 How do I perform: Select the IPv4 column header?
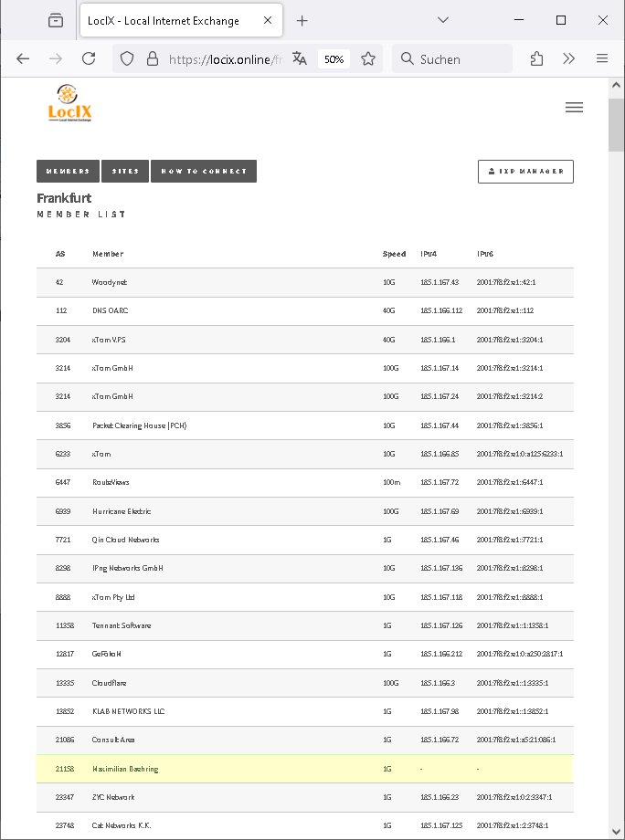pyautogui.click(x=429, y=254)
